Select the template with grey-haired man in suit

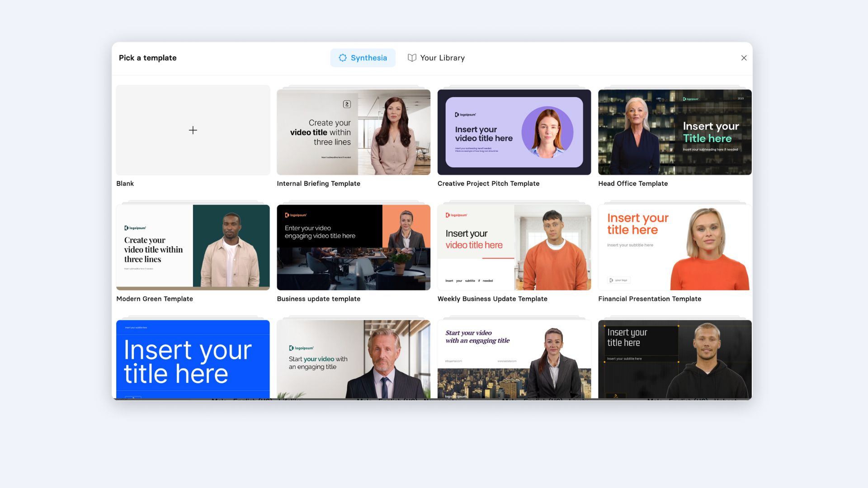pyautogui.click(x=354, y=359)
